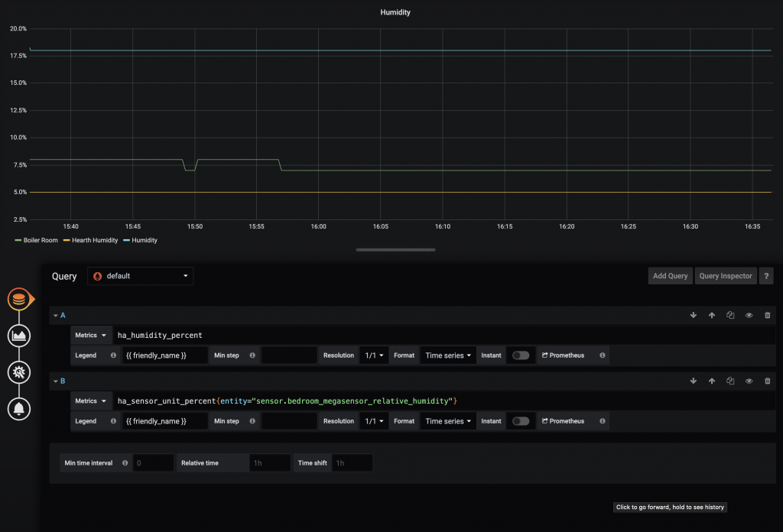This screenshot has width=783, height=532.
Task: Toggle Instant switch for query A
Action: [x=520, y=355]
